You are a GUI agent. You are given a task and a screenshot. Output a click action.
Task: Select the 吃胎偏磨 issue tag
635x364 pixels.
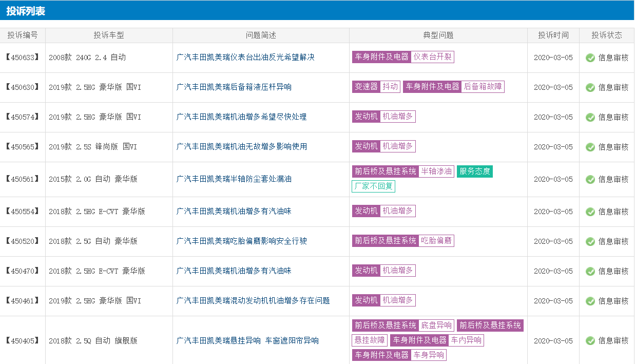pos(436,241)
